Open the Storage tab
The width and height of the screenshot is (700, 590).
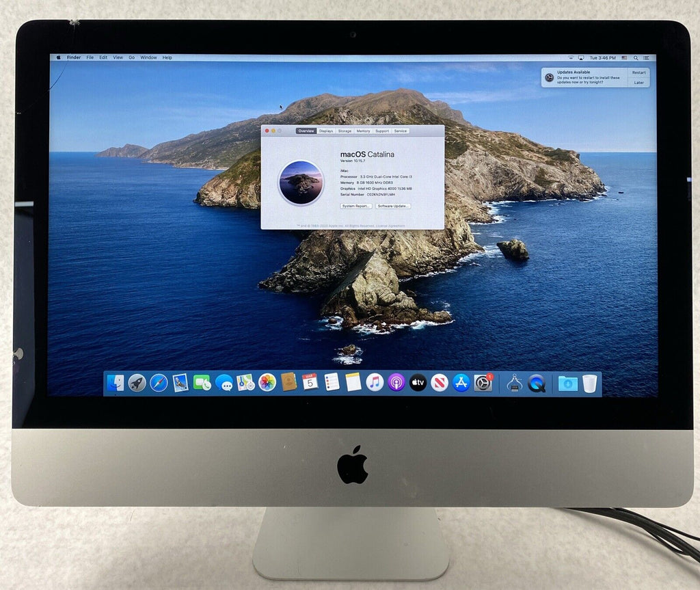tap(345, 131)
